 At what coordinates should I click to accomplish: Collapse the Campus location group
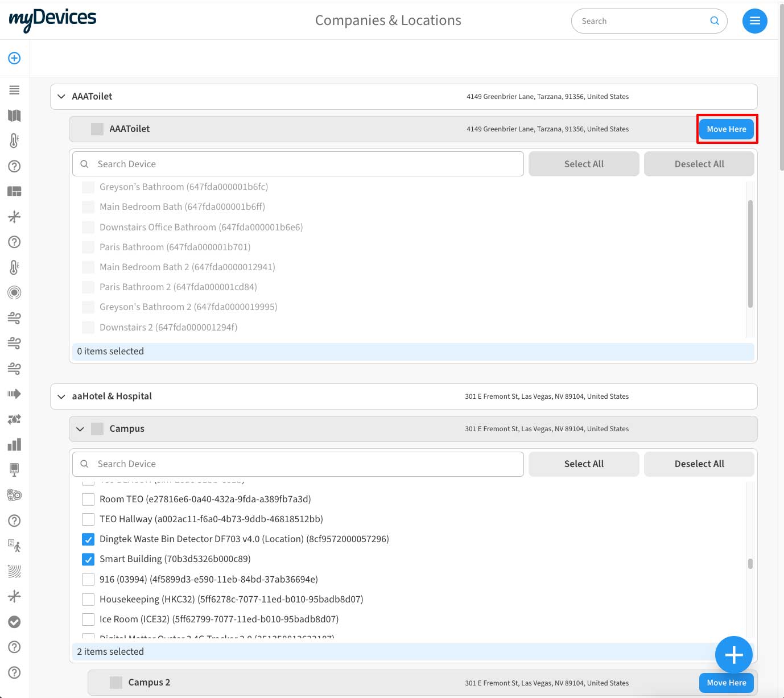(x=80, y=428)
